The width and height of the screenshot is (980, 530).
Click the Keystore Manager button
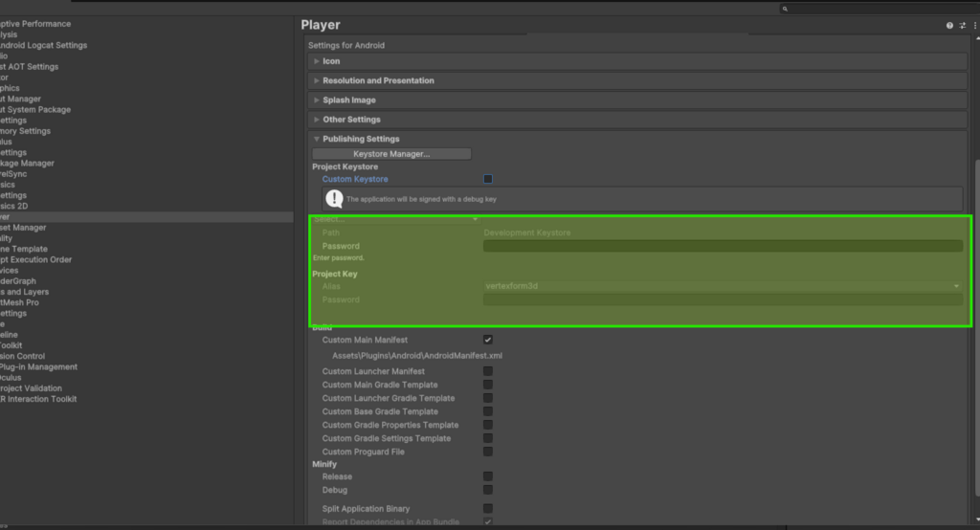[391, 154]
